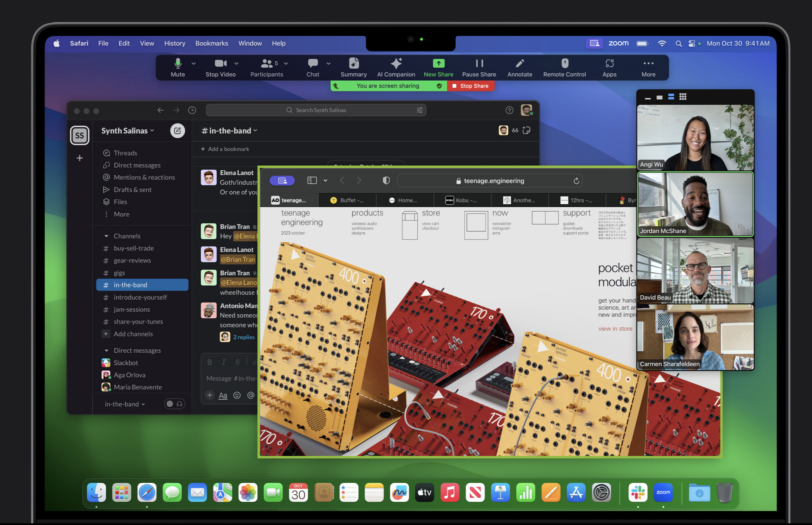Open Slack search filter options
Viewport: 812px width, 525px height.
pos(419,110)
